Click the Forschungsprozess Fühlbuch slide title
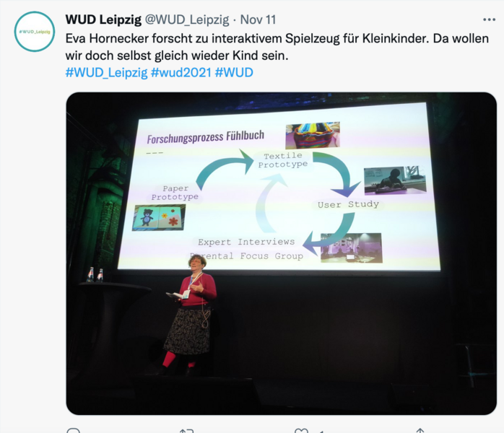Viewport: 504px width, 433px height. pyautogui.click(x=205, y=137)
